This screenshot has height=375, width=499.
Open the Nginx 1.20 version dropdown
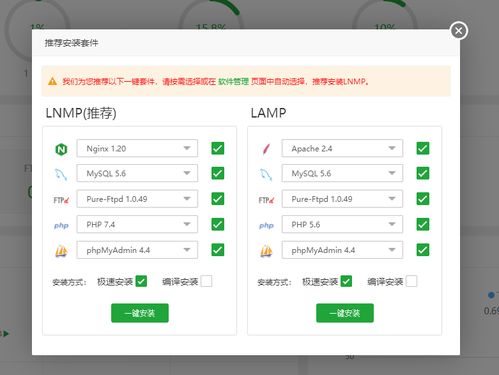[137, 148]
